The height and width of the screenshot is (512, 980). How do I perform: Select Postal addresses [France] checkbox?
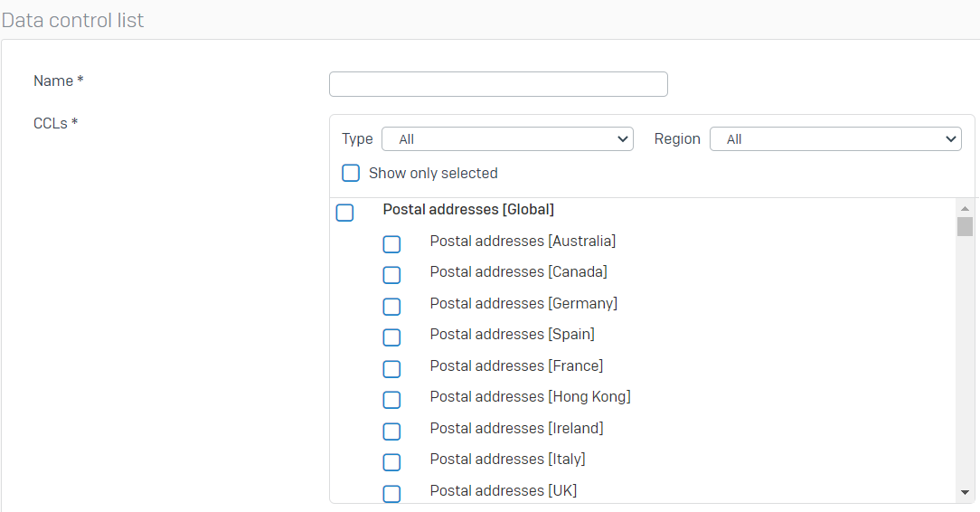[x=391, y=369]
